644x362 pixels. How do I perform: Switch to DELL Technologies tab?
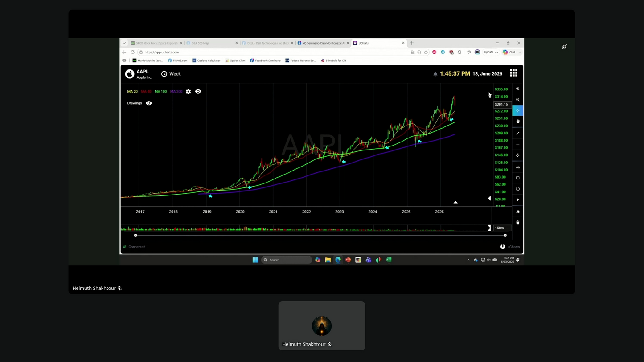[267, 43]
